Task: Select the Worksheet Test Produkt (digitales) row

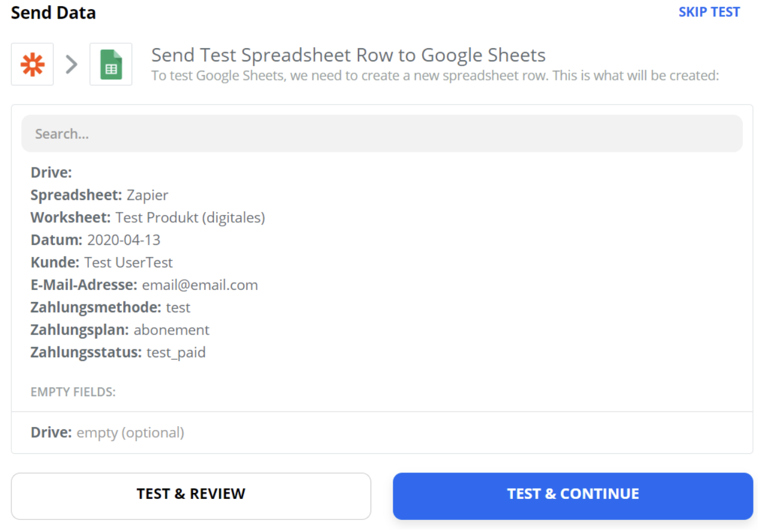Action: tap(148, 217)
